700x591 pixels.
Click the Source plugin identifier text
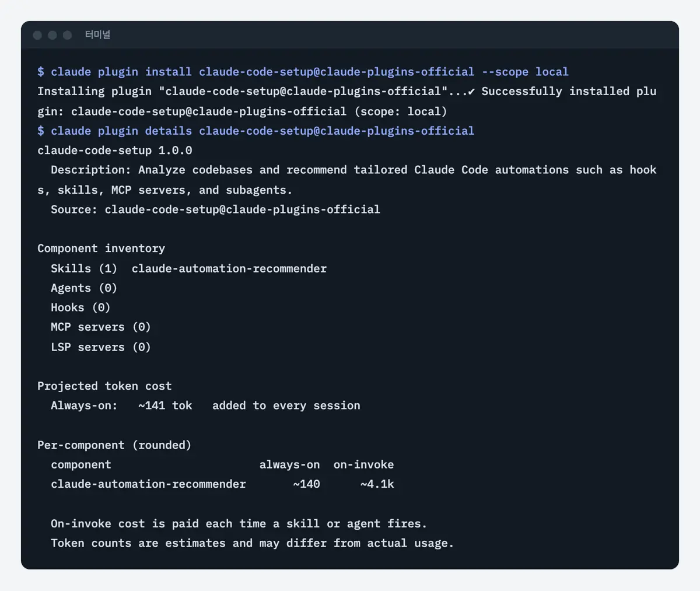click(x=243, y=209)
